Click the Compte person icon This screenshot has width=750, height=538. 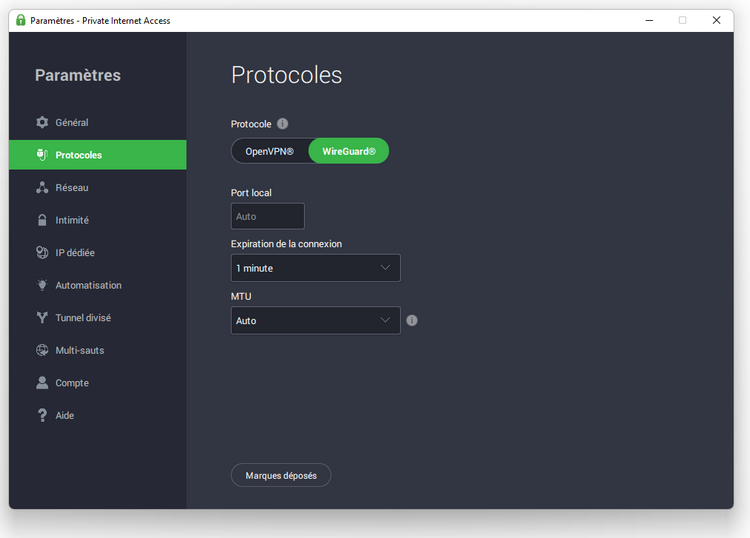tap(42, 383)
